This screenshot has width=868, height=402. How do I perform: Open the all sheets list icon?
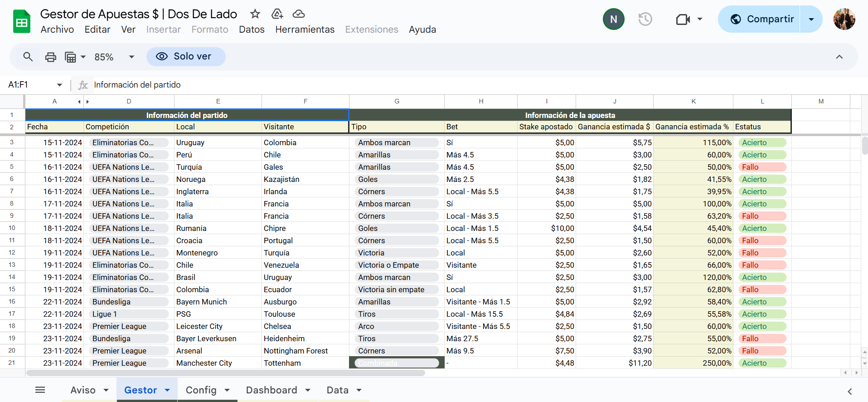click(40, 390)
